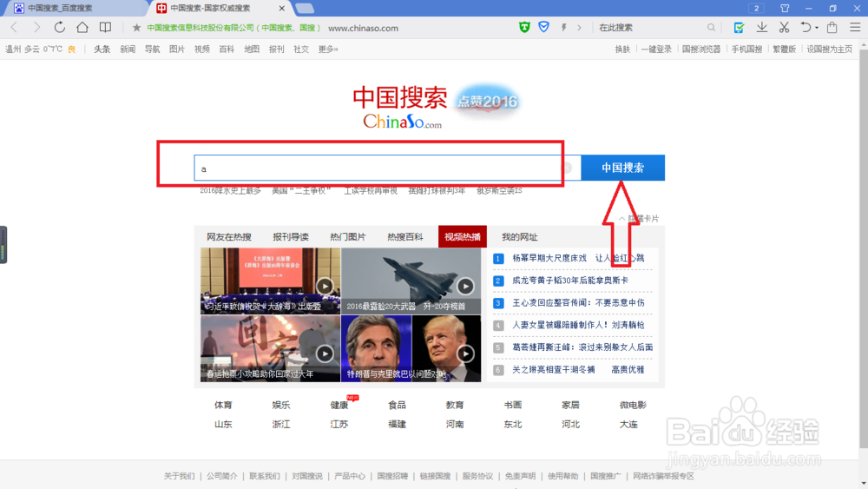Image resolution: width=868 pixels, height=489 pixels.
Task: Open hot video 成龙夸黄子韬30年后能拿奥斯卡
Action: pyautogui.click(x=570, y=281)
